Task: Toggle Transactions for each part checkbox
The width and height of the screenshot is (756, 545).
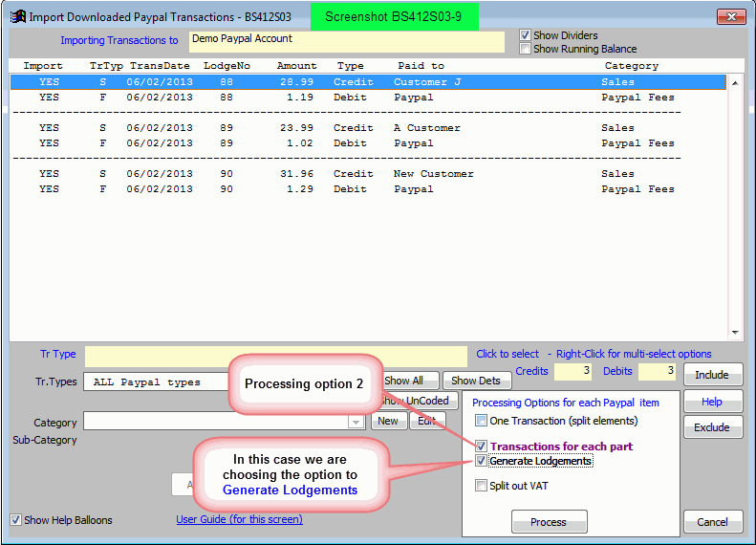Action: 481,447
